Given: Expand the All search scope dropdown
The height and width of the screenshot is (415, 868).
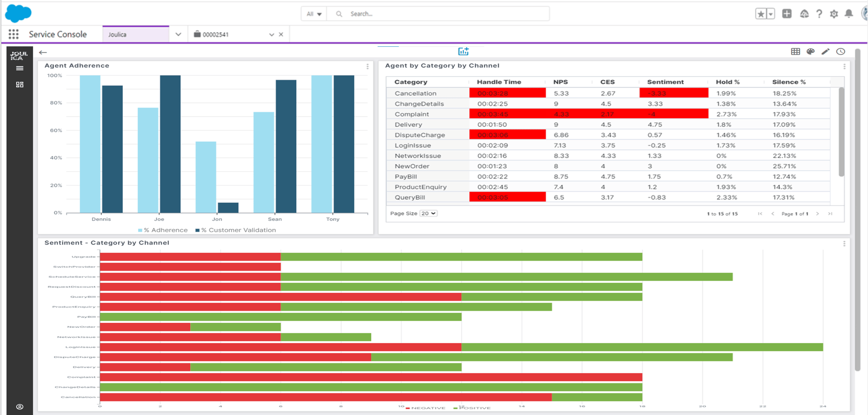Looking at the screenshot, I should pos(314,14).
